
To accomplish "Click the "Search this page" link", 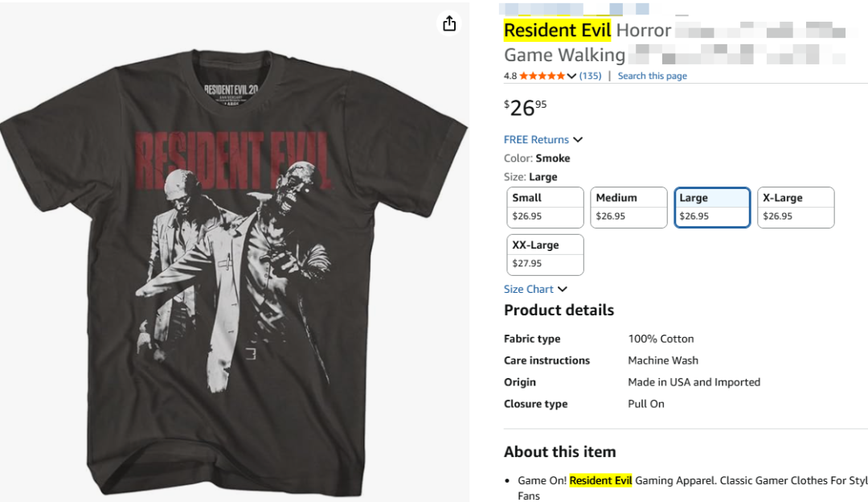I will pyautogui.click(x=652, y=76).
